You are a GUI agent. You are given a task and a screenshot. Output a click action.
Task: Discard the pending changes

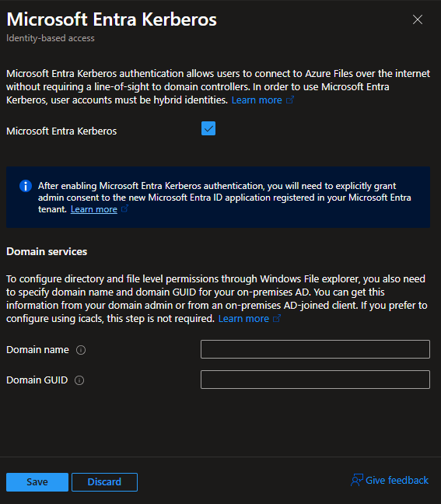104,481
